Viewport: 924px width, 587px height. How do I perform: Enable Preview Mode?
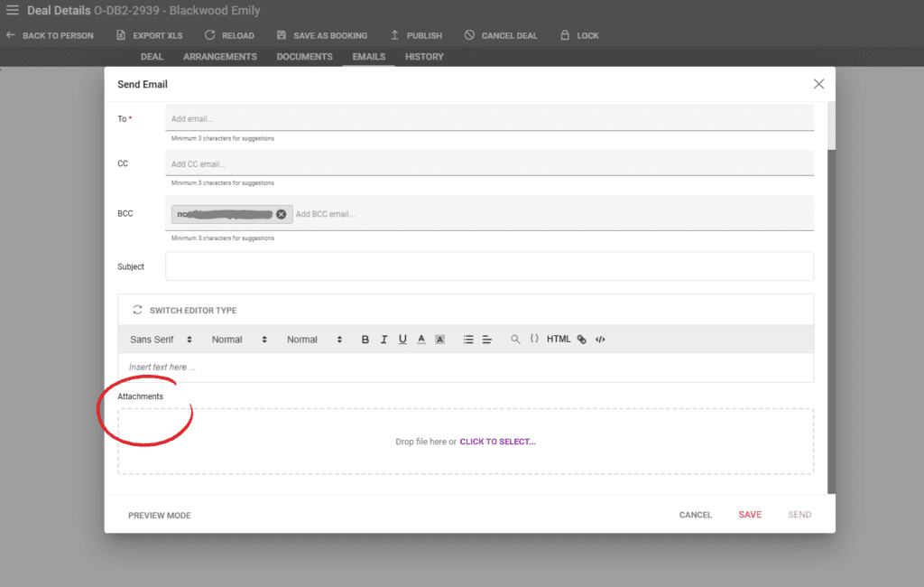(158, 515)
